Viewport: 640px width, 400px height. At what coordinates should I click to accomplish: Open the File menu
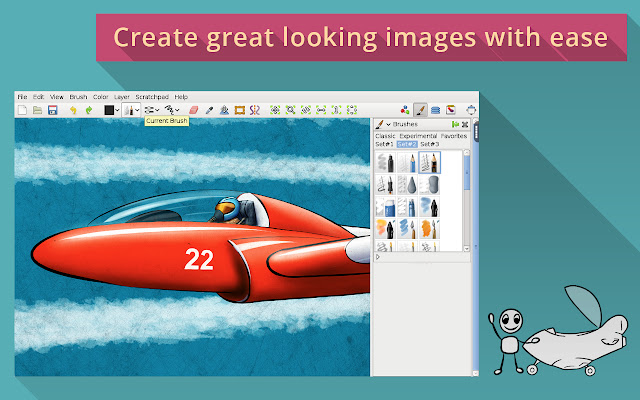coord(22,97)
